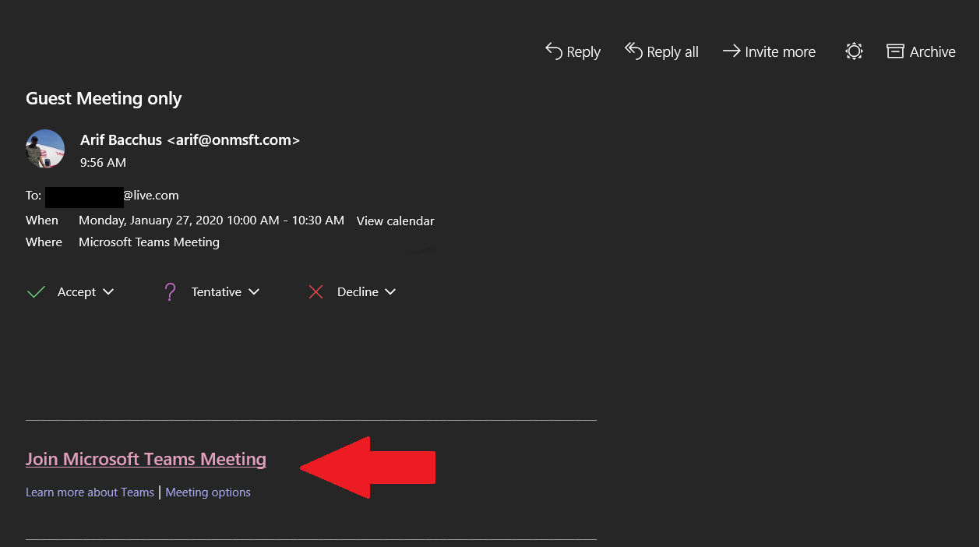Click the Archive text label
The height and width of the screenshot is (547, 980).
point(932,52)
